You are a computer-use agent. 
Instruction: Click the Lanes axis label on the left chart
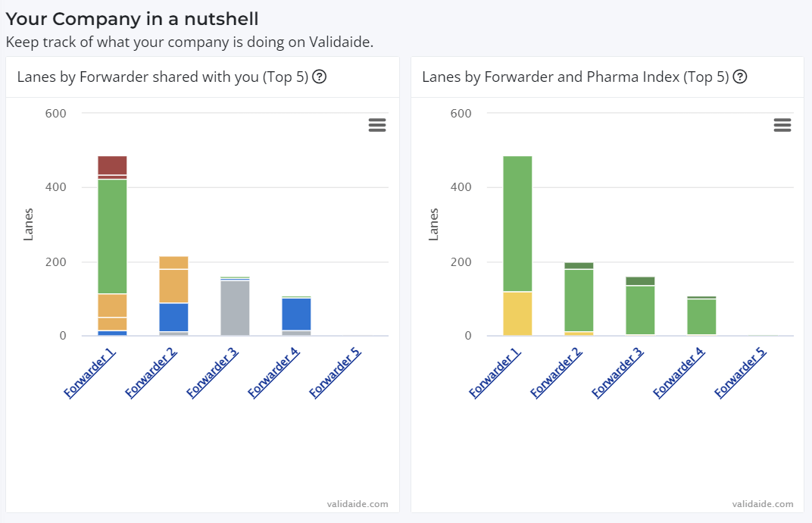[x=30, y=223]
